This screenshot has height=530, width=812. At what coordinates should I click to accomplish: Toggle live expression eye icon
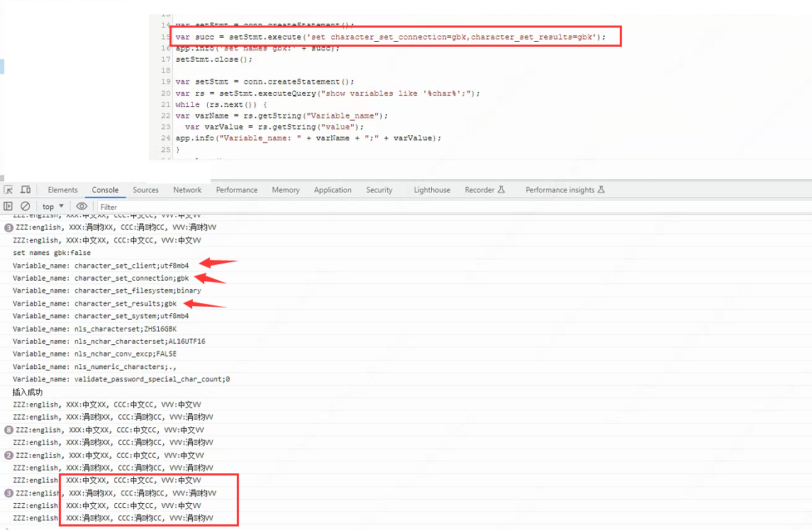pos(82,206)
